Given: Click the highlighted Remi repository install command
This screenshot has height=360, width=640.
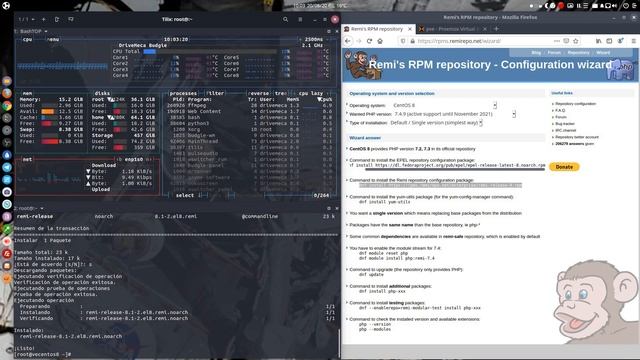Looking at the screenshot, I should coord(440,185).
